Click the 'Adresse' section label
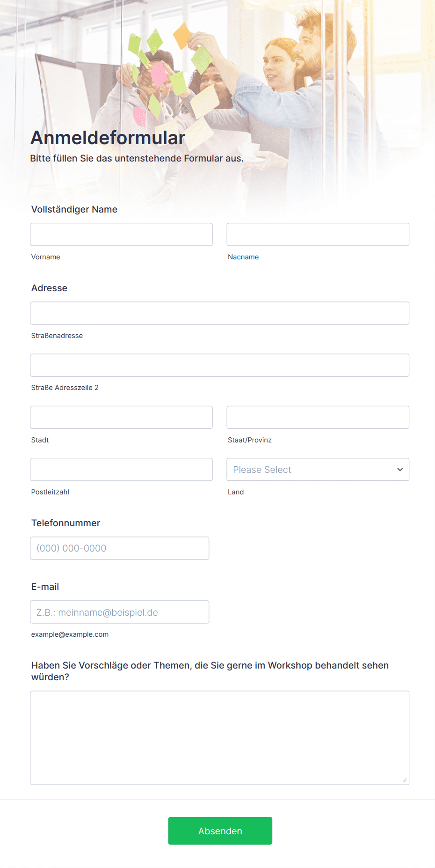This screenshot has height=868, width=435. [x=49, y=288]
